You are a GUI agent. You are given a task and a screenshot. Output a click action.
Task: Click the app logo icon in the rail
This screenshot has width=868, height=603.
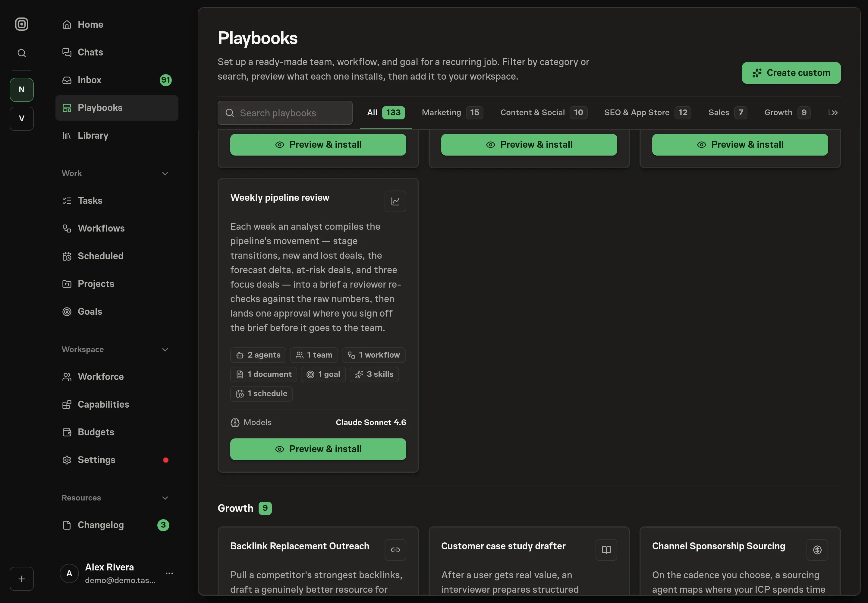[x=21, y=24]
